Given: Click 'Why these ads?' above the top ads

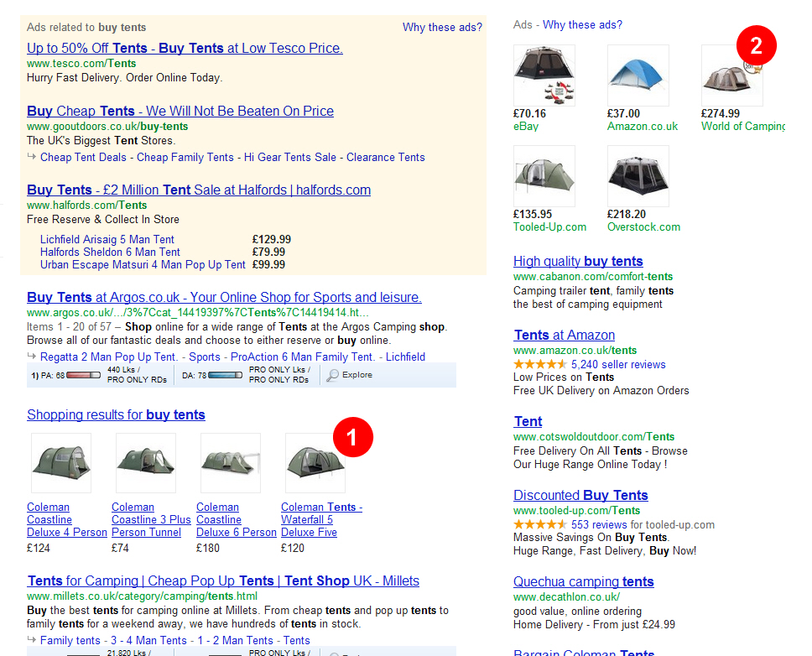Looking at the screenshot, I should [442, 28].
